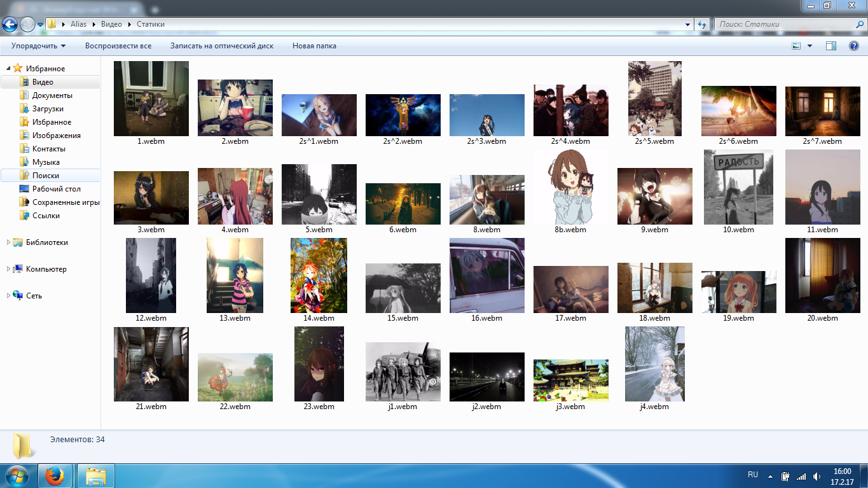The height and width of the screenshot is (488, 868).
Task: Open "Контакты" in the sidebar
Action: coord(50,149)
